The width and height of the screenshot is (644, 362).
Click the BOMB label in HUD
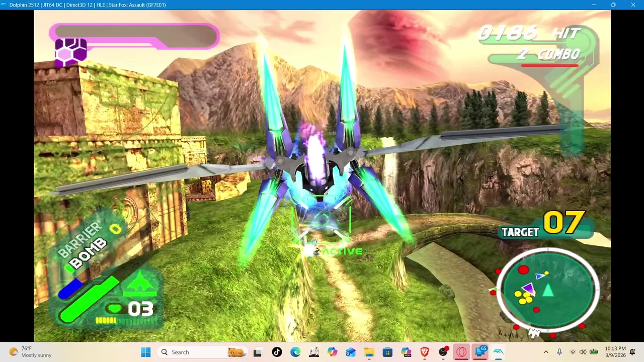pyautogui.click(x=89, y=253)
